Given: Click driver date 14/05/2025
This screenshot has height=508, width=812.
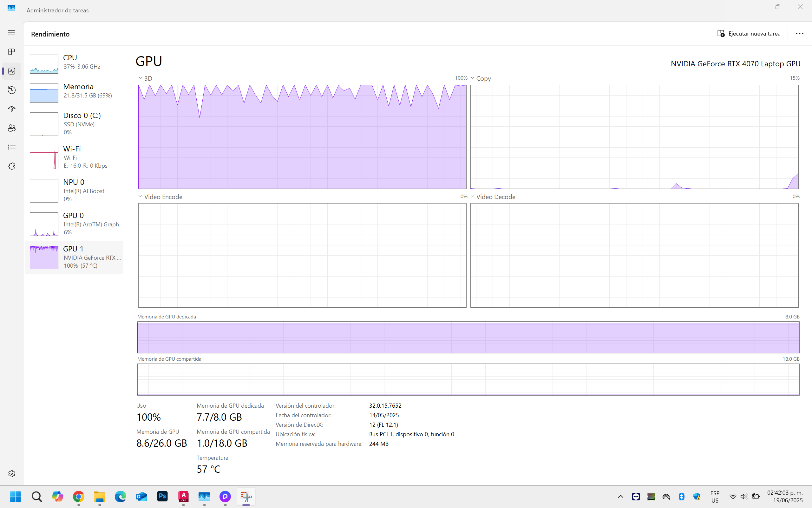Looking at the screenshot, I should point(384,415).
